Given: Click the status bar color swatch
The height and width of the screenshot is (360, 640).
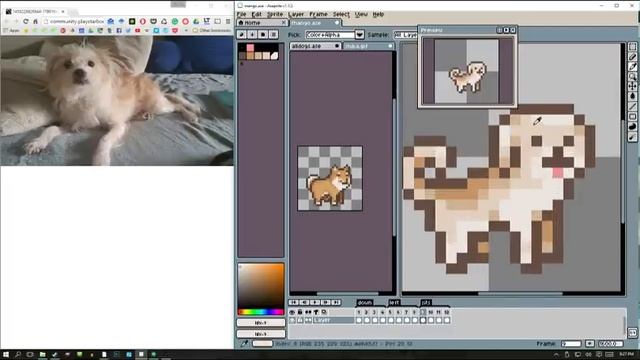Looking at the screenshot, I should [x=262, y=344].
